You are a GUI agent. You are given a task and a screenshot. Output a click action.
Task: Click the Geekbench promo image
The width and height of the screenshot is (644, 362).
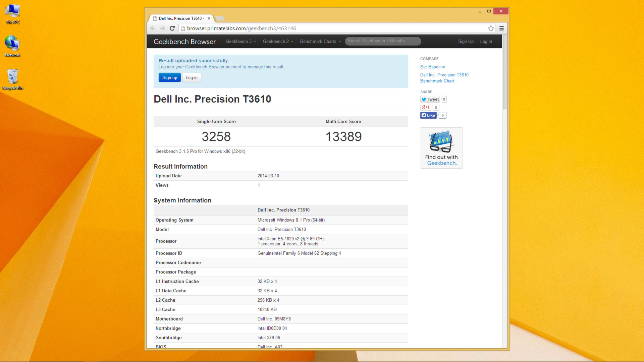click(441, 147)
